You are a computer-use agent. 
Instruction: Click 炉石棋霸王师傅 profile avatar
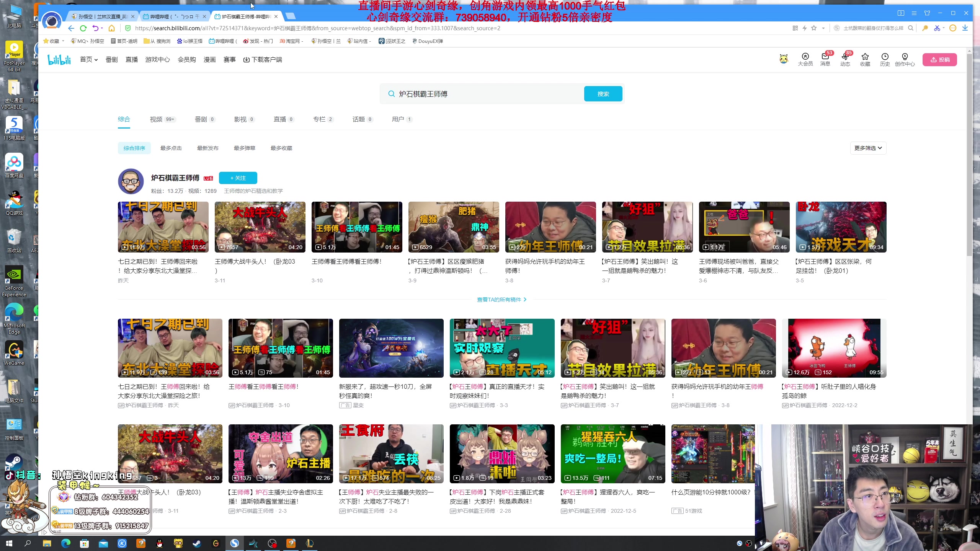pos(131,181)
